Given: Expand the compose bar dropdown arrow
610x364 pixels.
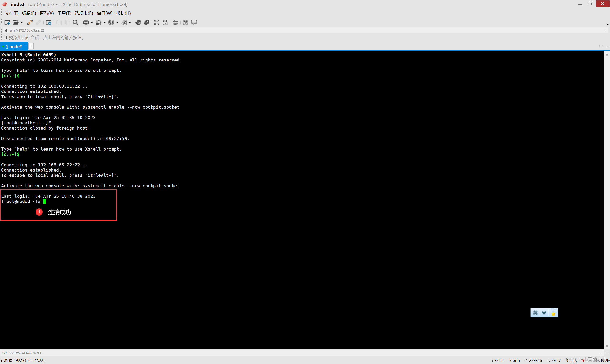Looking at the screenshot, I should point(600,353).
